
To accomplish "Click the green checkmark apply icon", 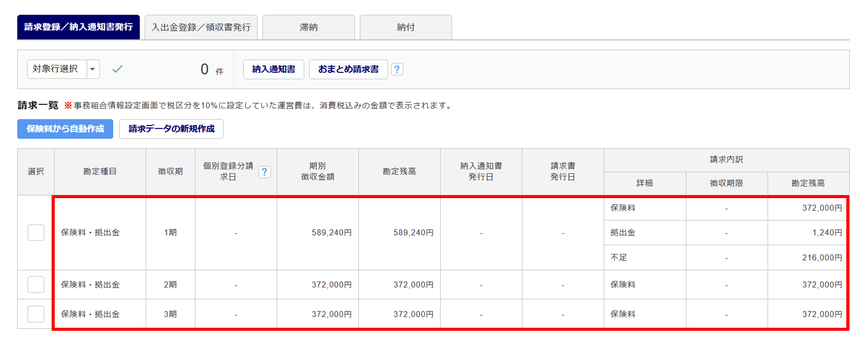I will click(x=117, y=69).
